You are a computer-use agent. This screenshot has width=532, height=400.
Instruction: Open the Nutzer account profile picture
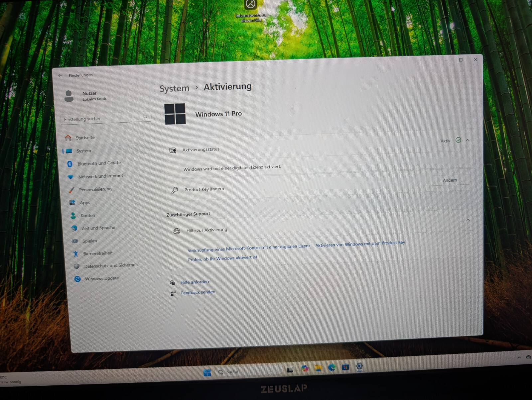pos(69,96)
